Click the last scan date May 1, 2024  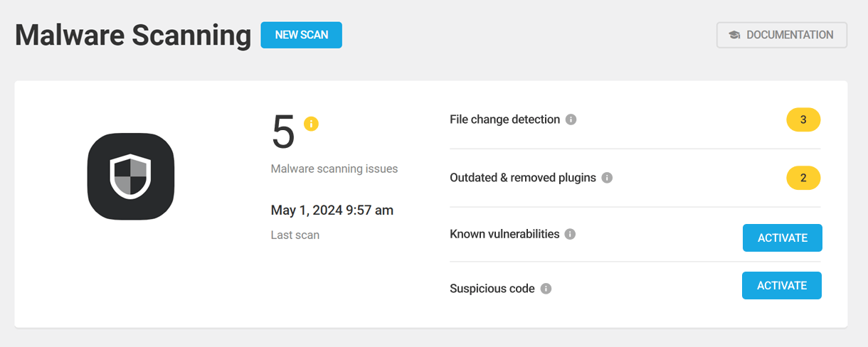[332, 210]
